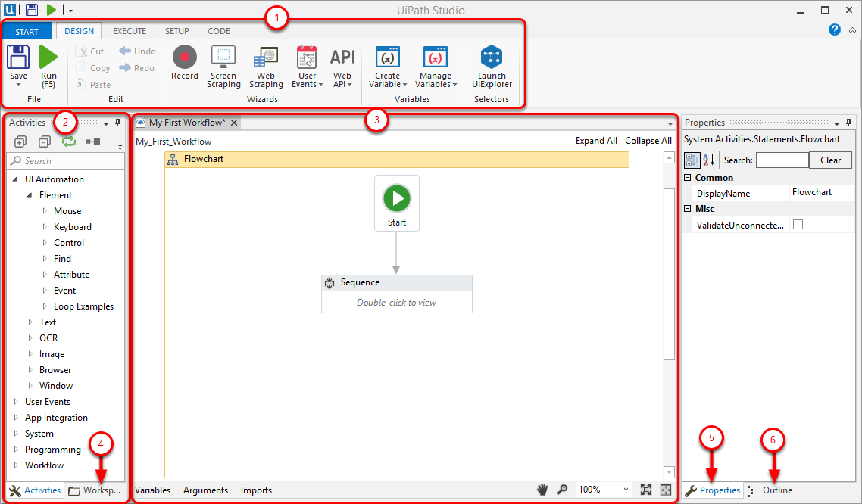
Task: Expand the Keyboard activities node
Action: point(45,227)
